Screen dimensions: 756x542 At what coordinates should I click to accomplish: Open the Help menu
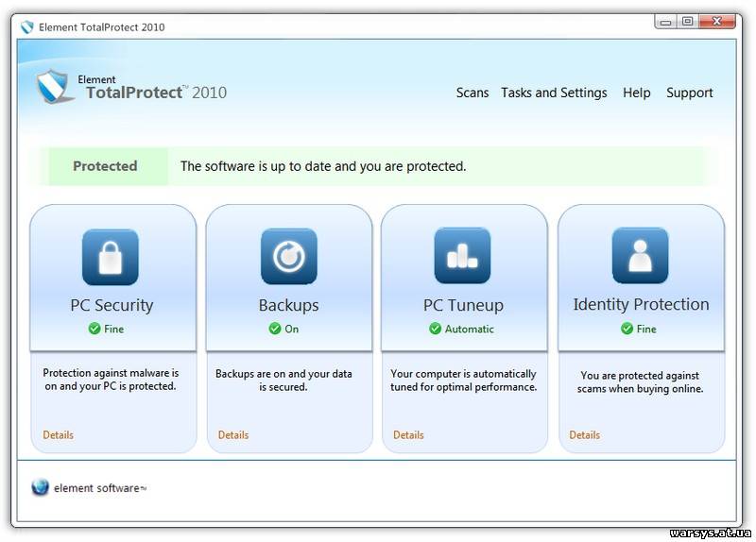point(636,93)
